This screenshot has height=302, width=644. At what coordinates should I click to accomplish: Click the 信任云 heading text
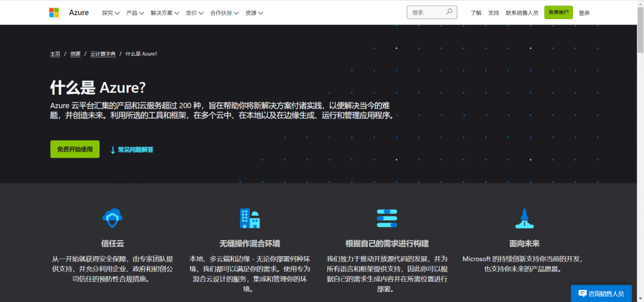point(113,244)
